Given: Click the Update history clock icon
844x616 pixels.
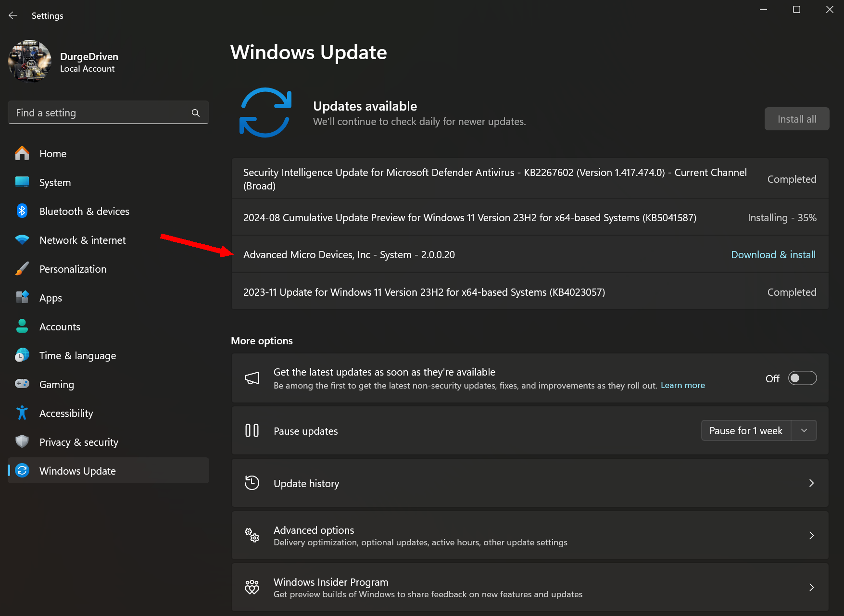Looking at the screenshot, I should point(252,483).
